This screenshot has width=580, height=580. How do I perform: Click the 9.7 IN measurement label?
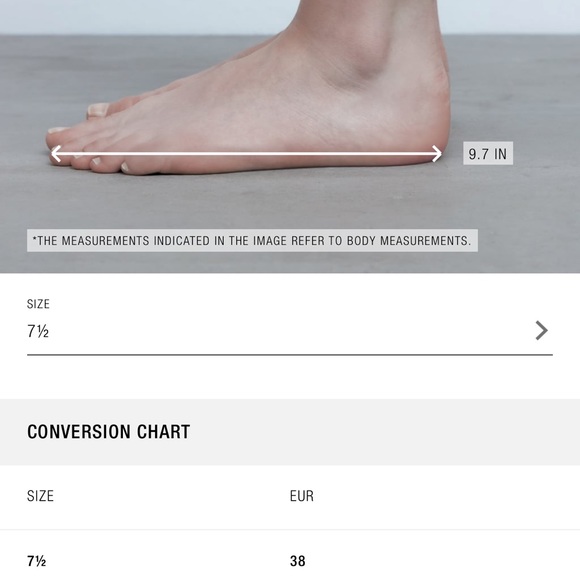[488, 154]
